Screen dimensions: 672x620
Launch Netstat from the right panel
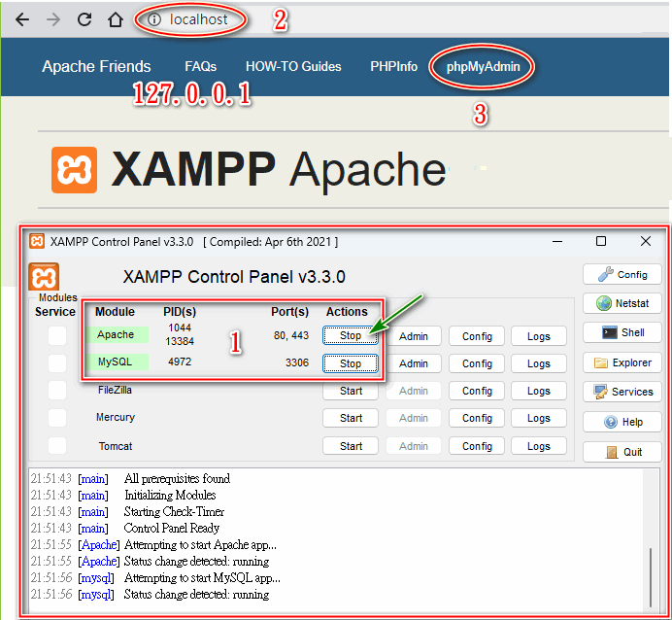click(622, 303)
